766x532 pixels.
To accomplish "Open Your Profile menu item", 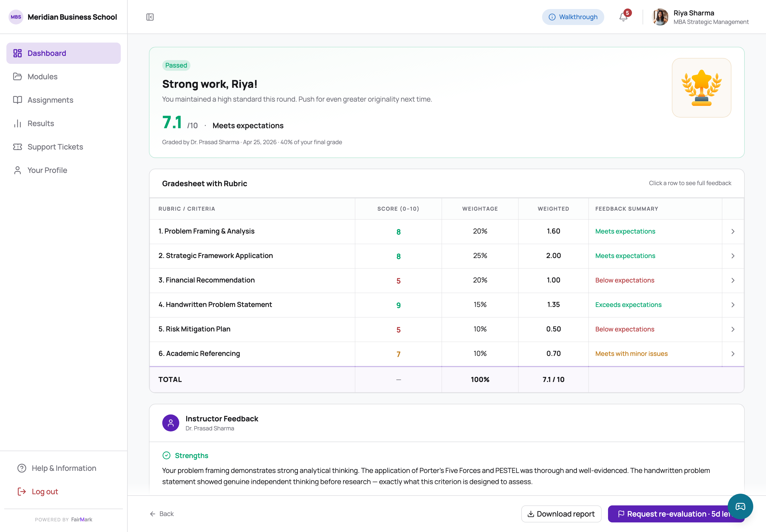I will (63, 170).
